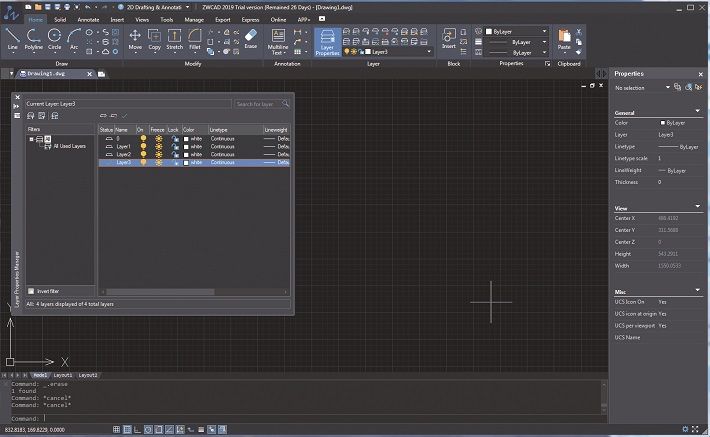Viewport: 710px width, 437px height.
Task: Click the white color swatch for Layer3
Action: 186,163
